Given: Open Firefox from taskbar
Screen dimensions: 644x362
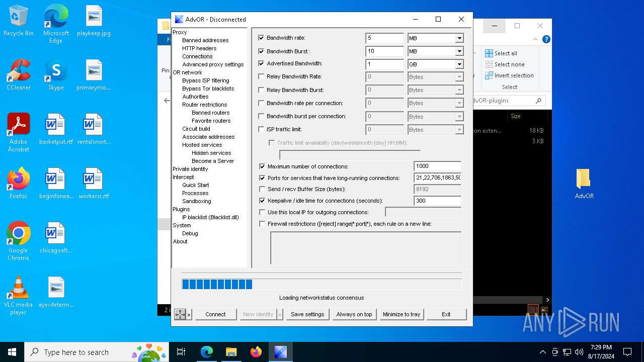Looking at the screenshot, I should (x=256, y=352).
